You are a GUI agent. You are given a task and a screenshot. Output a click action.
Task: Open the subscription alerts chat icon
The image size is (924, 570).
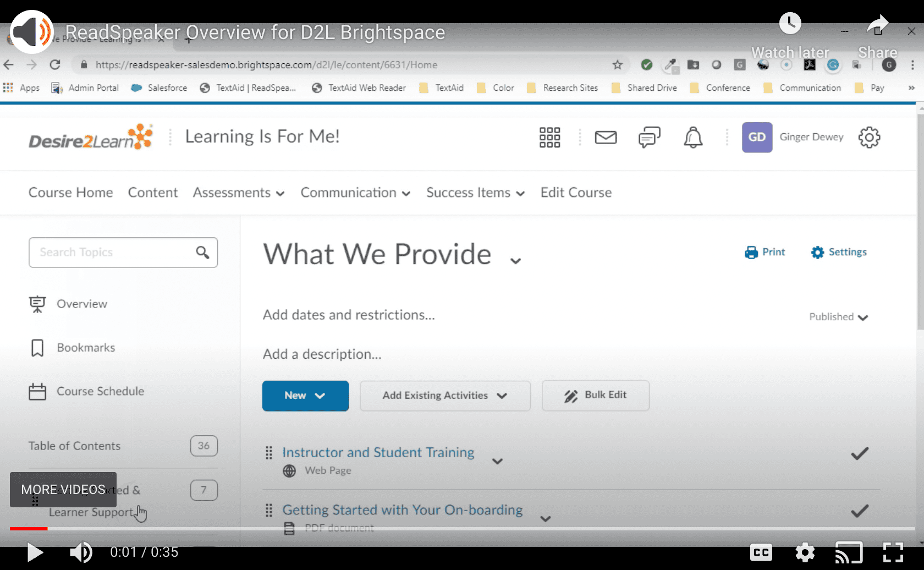pos(649,138)
